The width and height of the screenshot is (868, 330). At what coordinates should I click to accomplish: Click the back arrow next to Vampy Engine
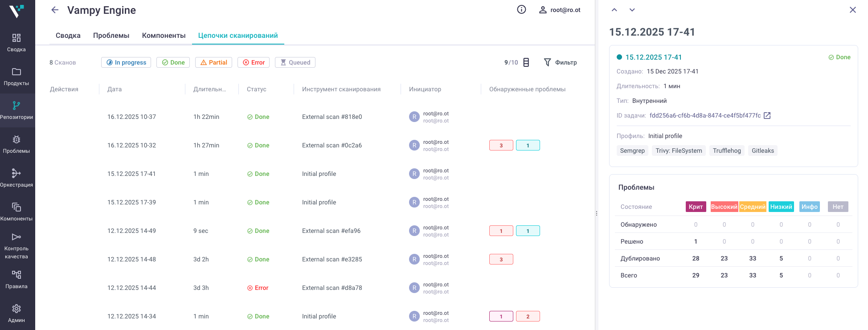[x=55, y=10]
